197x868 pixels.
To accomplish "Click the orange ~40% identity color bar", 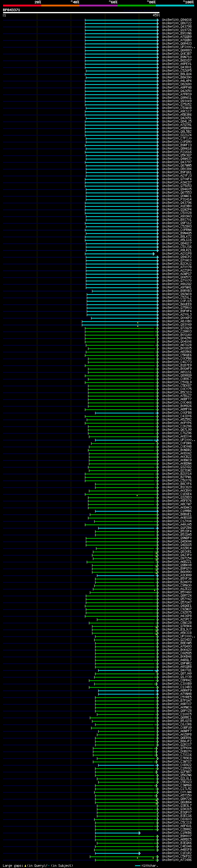I will coord(60,6).
